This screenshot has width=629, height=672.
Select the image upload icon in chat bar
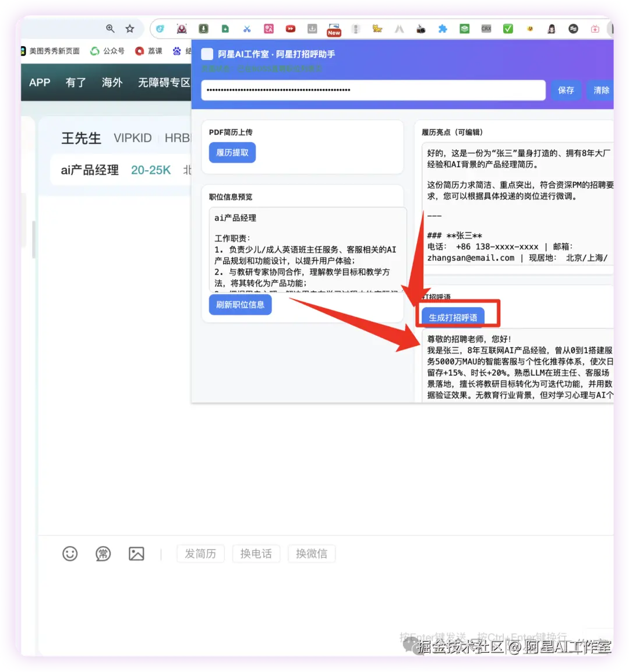point(136,554)
